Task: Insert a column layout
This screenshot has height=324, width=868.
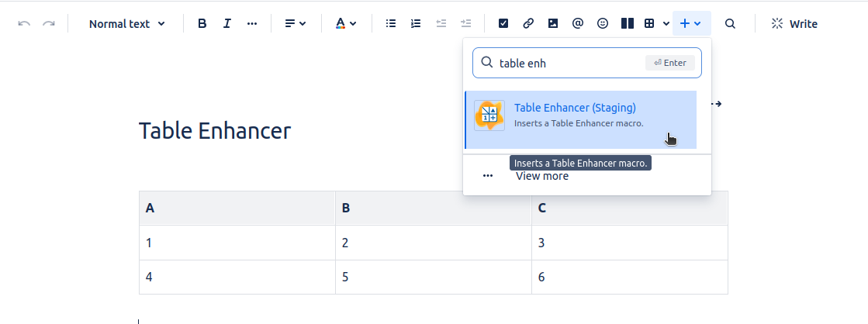Action: (628, 23)
